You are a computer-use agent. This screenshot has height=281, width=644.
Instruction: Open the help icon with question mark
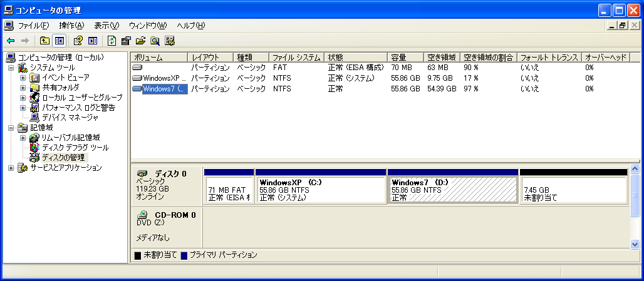[x=78, y=41]
